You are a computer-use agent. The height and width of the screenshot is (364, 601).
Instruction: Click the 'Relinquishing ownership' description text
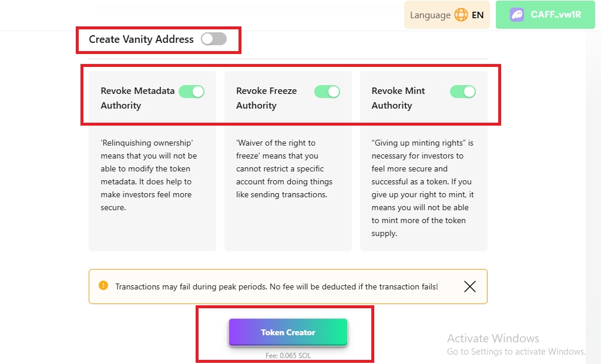coord(149,175)
